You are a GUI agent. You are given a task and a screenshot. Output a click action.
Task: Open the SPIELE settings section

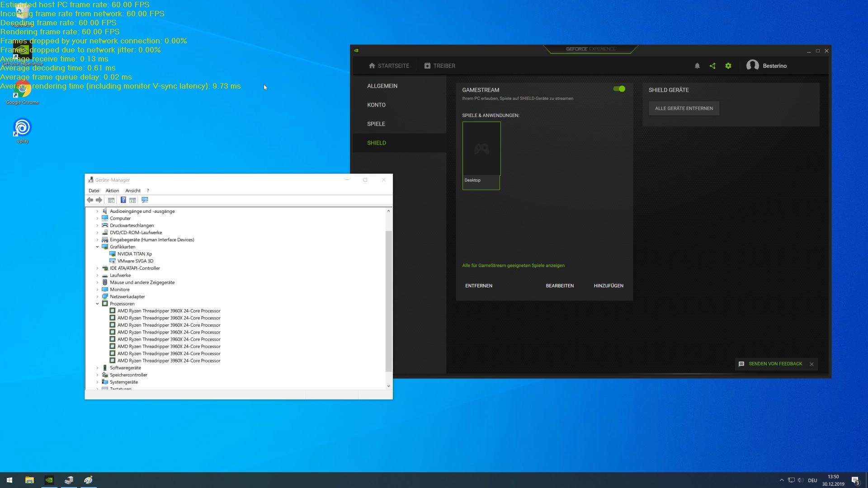376,124
